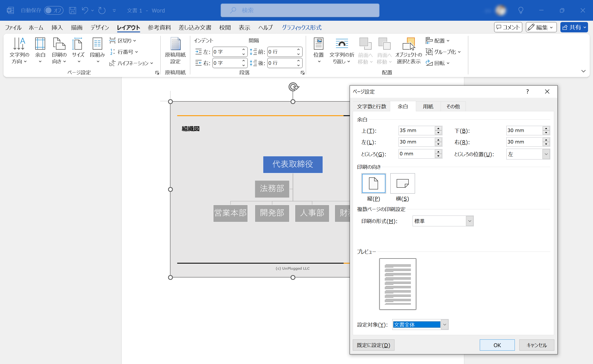Viewport: 593px width, 364px height.
Task: Click the サイズ (page size) icon
Action: click(78, 50)
